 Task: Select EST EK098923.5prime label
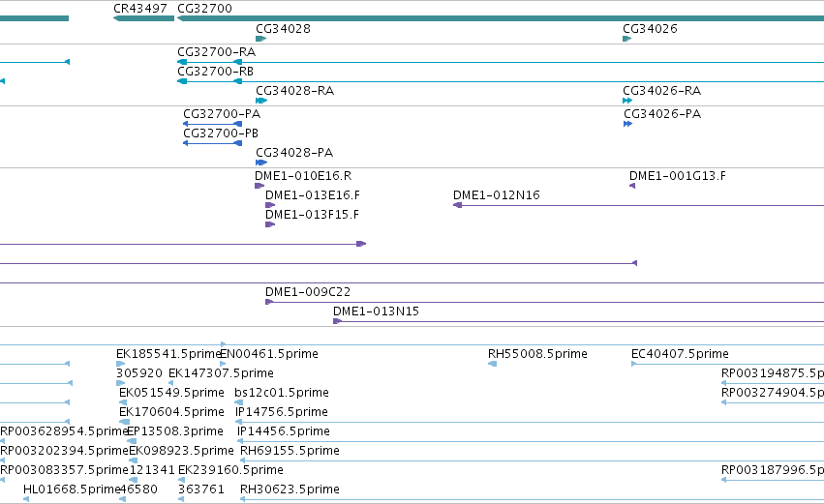(182, 451)
